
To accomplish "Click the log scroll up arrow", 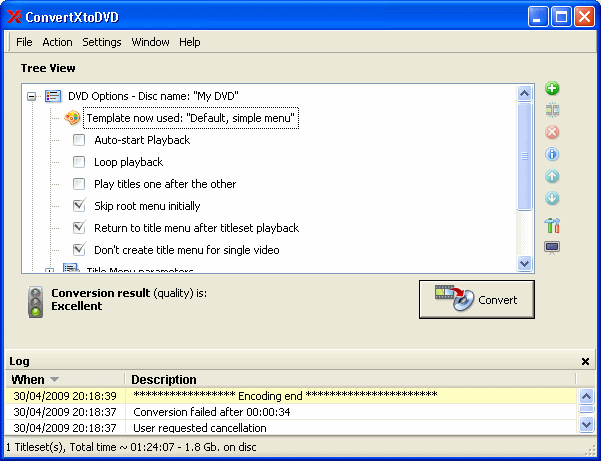I will pos(586,396).
